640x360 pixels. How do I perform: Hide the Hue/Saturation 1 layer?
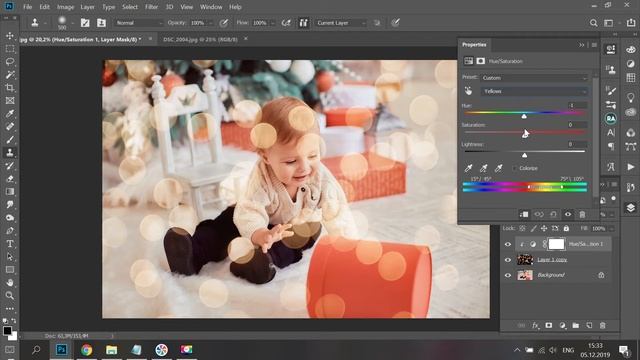click(x=508, y=244)
